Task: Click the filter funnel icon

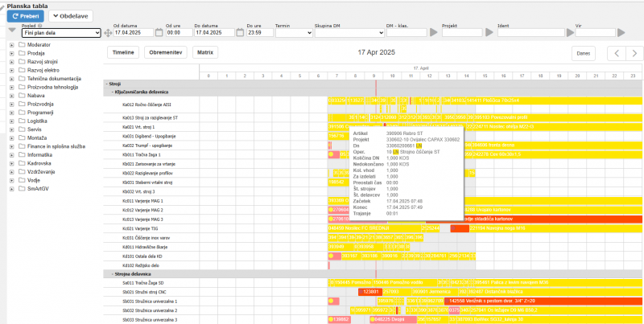Action: (x=11, y=31)
